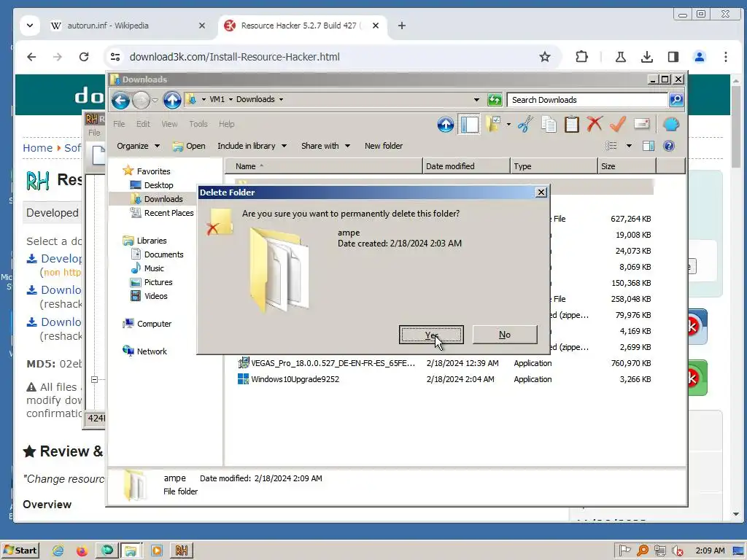Open the Include in library dropdown
This screenshot has width=747, height=560.
[252, 146]
